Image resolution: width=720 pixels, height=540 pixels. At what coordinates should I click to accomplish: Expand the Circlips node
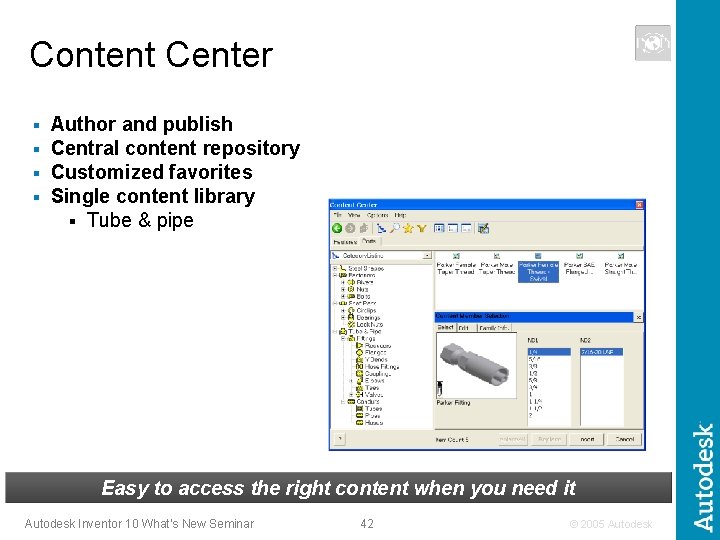(x=343, y=310)
